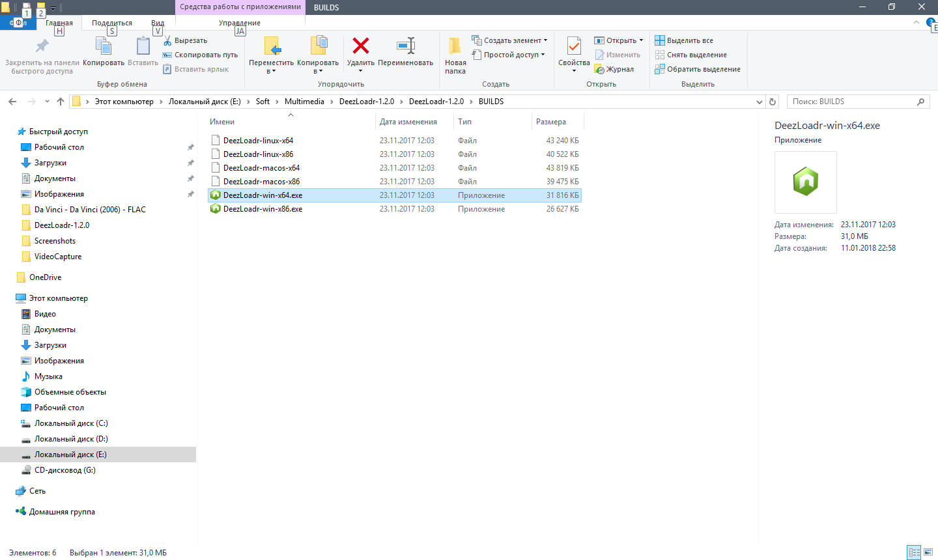Expand address bar history dropdown
The width and height of the screenshot is (938, 560).
pos(759,102)
